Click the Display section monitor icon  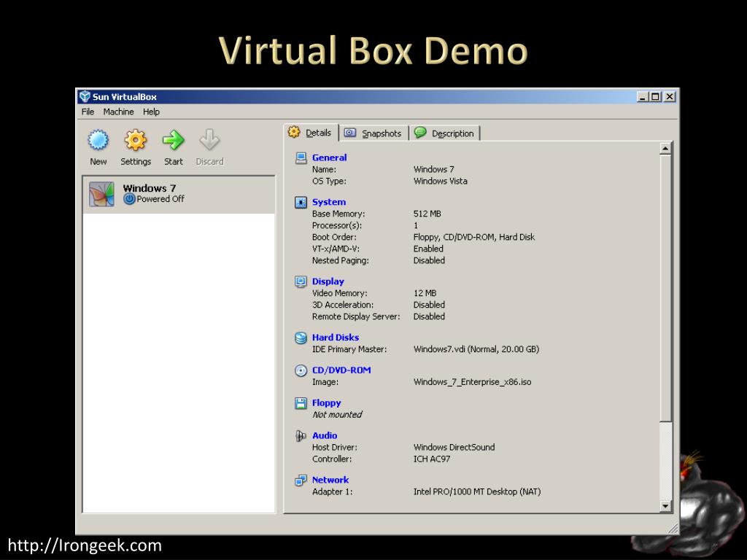point(301,281)
